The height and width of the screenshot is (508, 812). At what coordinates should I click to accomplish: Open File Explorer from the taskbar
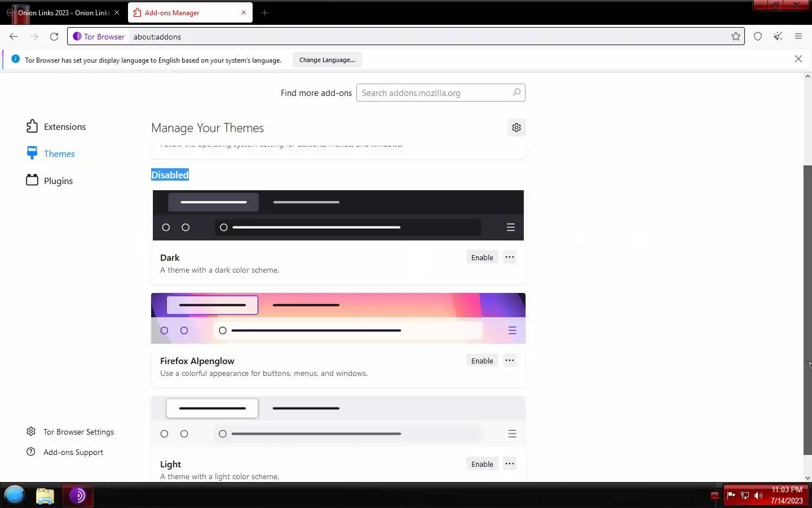45,496
